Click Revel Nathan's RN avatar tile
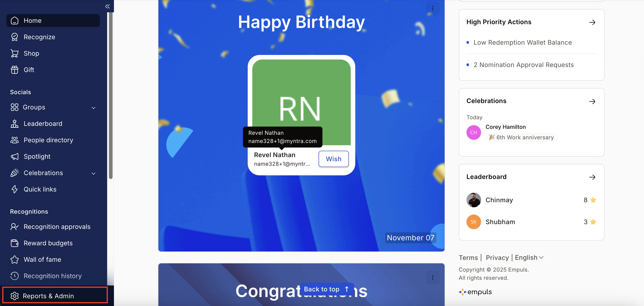The image size is (644, 306). click(301, 102)
